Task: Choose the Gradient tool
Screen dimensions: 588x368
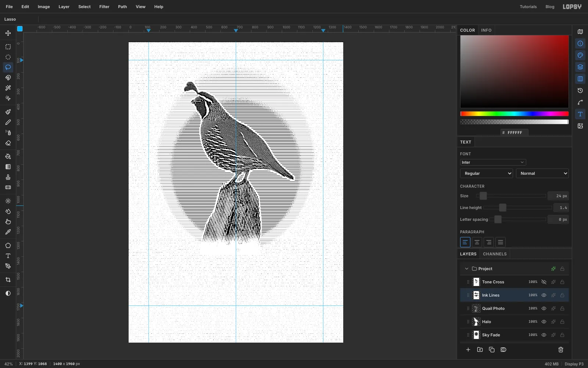Action: pos(8,167)
